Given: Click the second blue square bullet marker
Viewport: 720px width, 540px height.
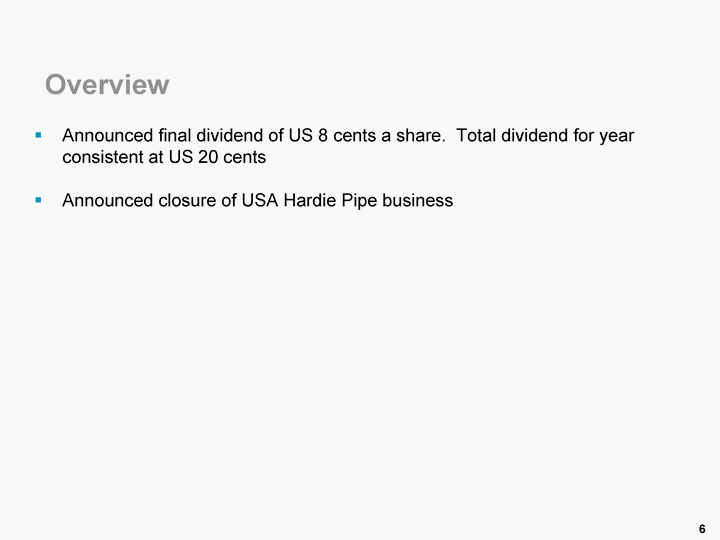Looking at the screenshot, I should pyautogui.click(x=38, y=200).
